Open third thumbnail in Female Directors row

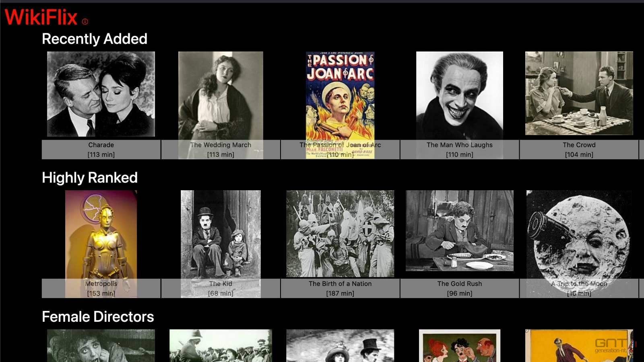click(x=340, y=346)
